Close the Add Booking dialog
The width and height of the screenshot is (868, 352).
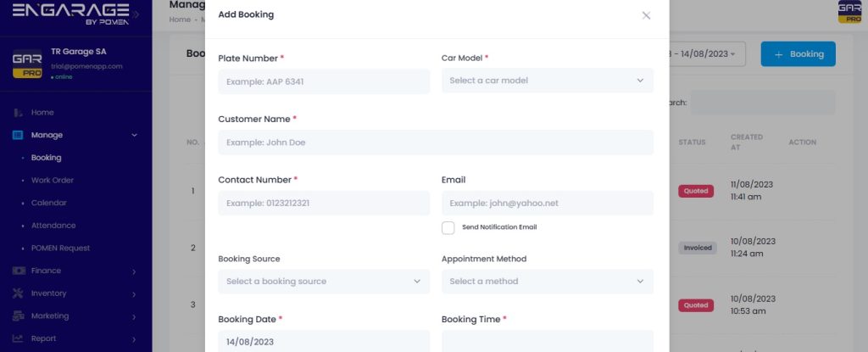(x=646, y=15)
